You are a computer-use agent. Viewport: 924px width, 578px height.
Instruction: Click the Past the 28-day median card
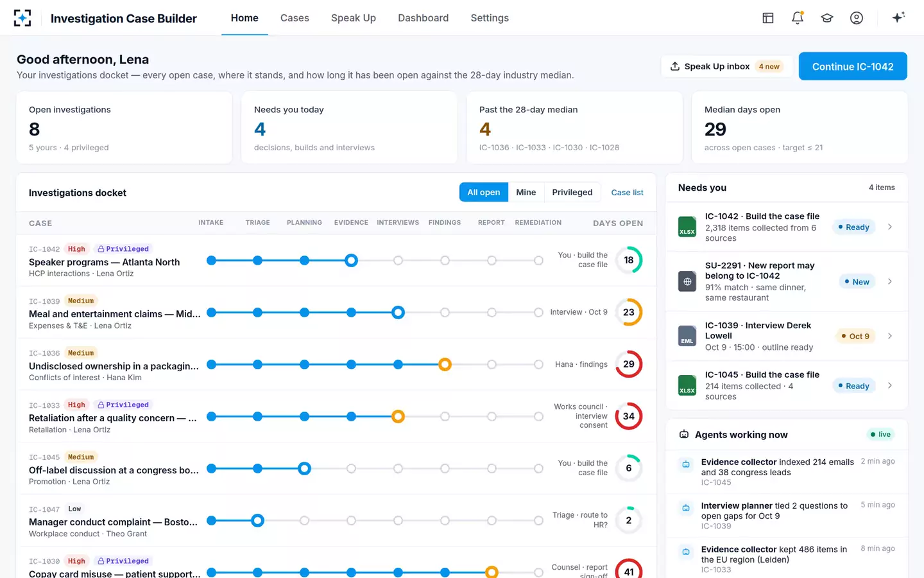(x=574, y=128)
